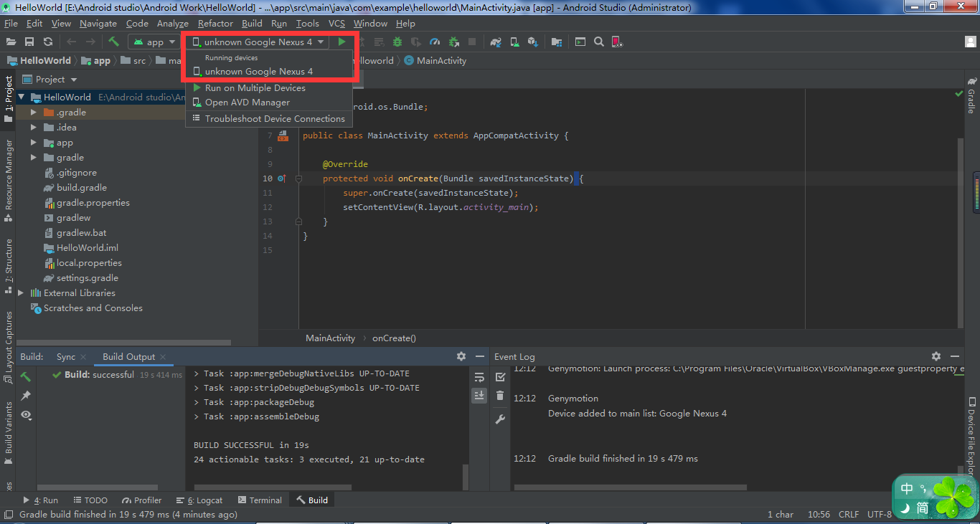This screenshot has width=980, height=524.
Task: Click the Open file toolbar icon
Action: (x=11, y=42)
